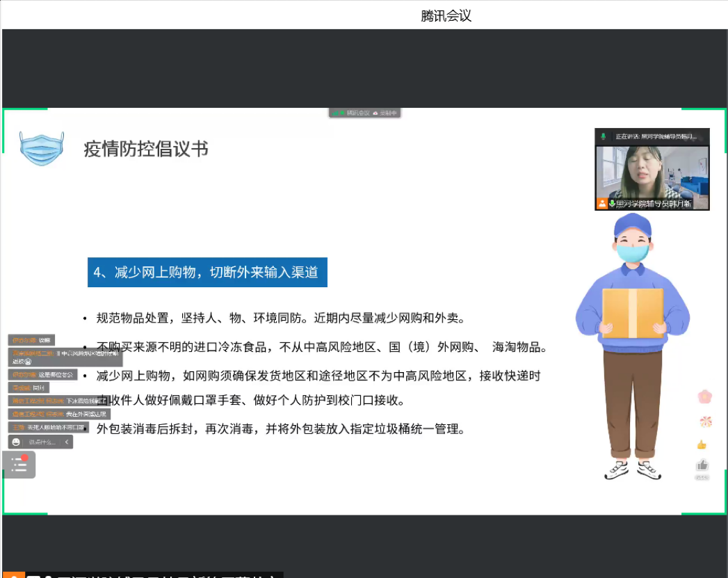Click the top chat message in the overlay
Image resolution: width=728 pixels, height=578 pixels.
coord(32,340)
